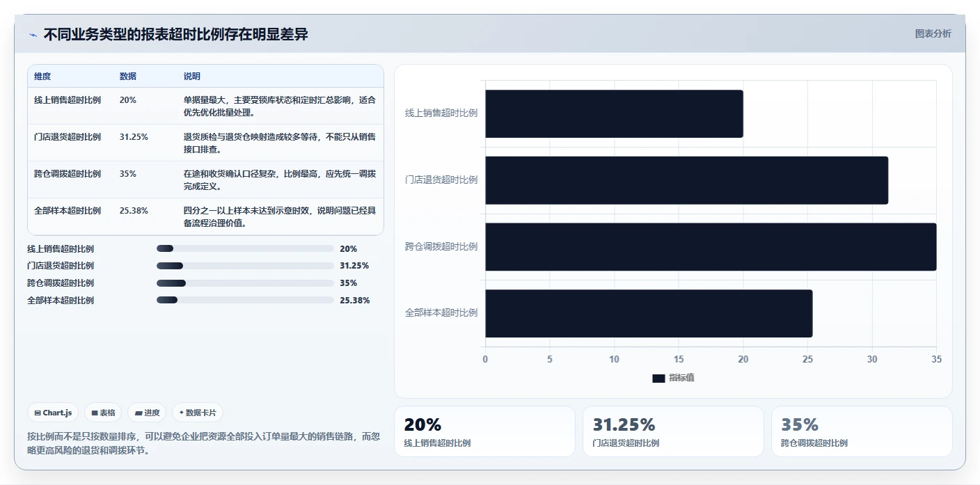Click x-axis tick label 10
Viewport: 980px width, 485px height.
[614, 359]
